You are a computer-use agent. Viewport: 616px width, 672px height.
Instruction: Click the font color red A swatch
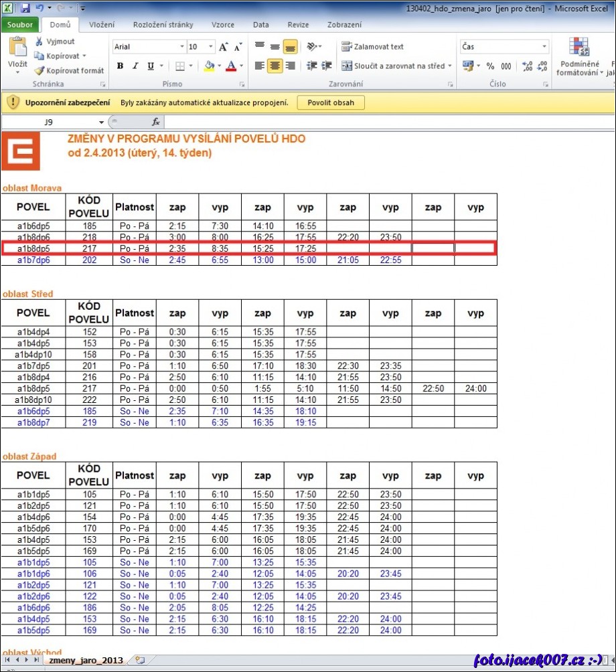[x=231, y=66]
